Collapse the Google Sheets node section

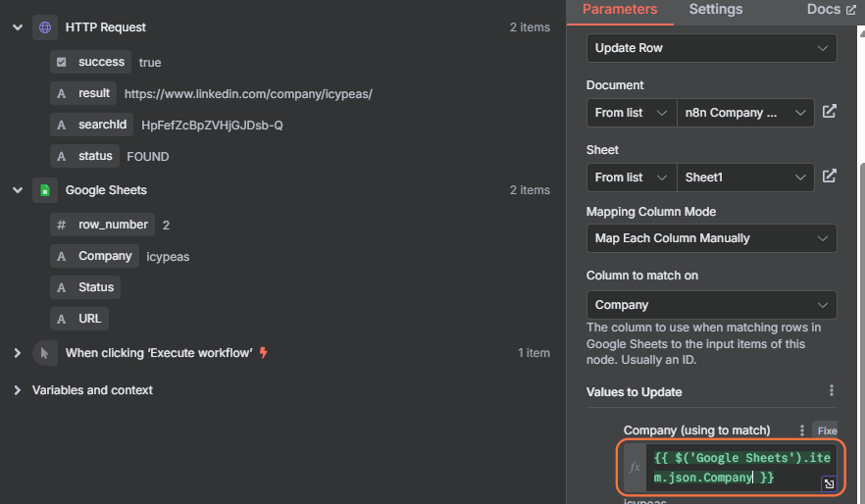point(18,190)
